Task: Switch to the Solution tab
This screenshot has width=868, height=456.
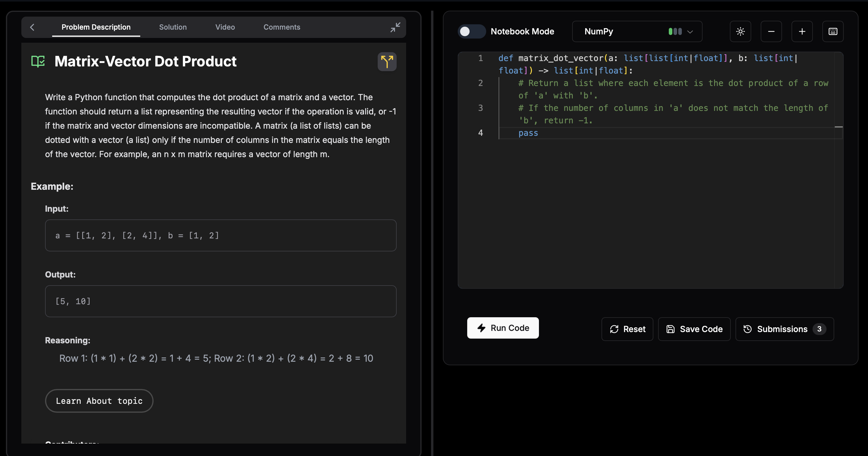Action: [173, 27]
